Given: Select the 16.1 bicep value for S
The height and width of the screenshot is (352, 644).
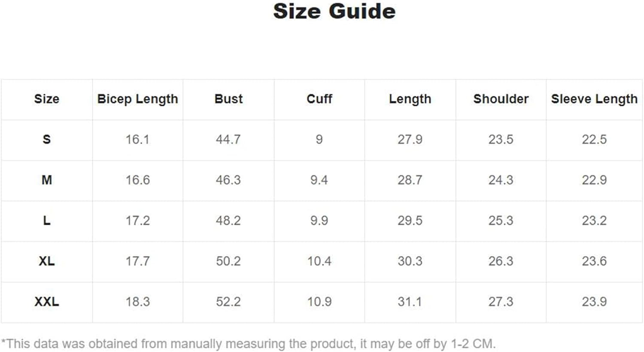Looking at the screenshot, I should tap(137, 139).
